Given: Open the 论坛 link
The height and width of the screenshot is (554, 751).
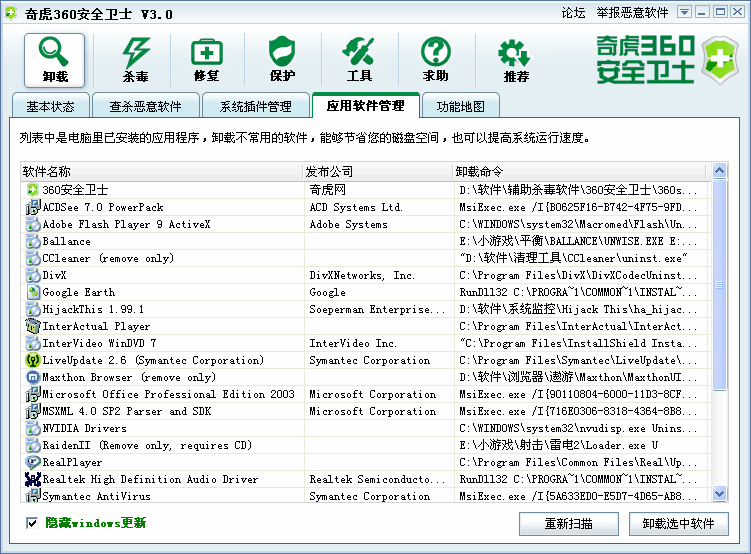Looking at the screenshot, I should coord(573,13).
